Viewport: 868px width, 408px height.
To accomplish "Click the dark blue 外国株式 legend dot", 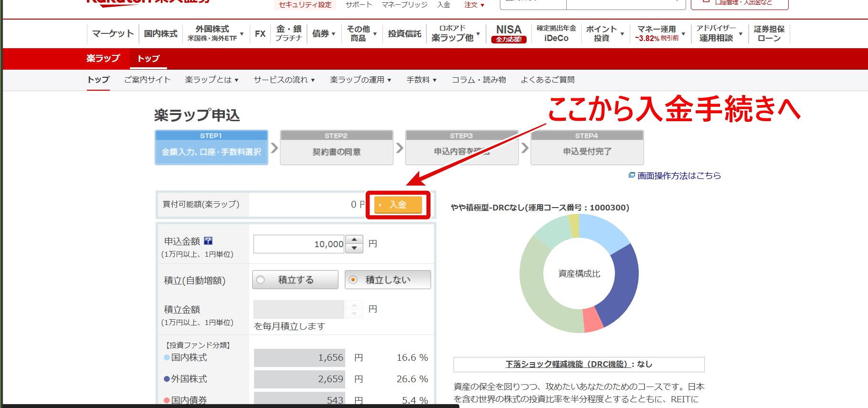I will click(x=167, y=379).
